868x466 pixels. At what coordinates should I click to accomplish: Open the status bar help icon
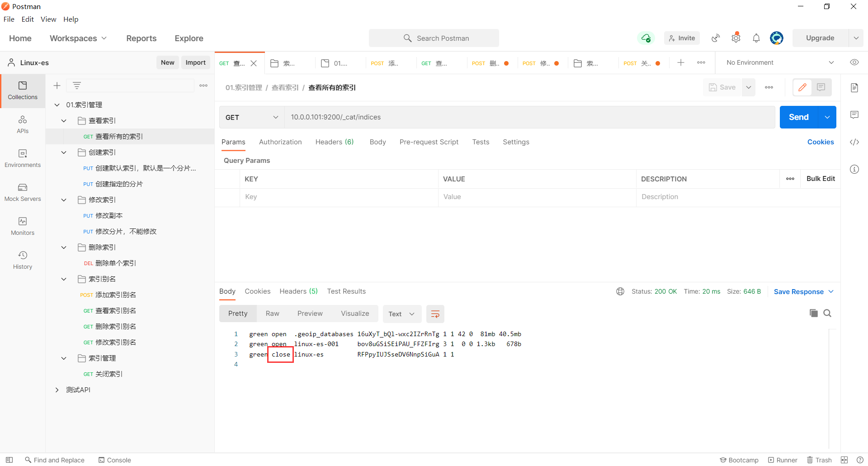[860, 460]
